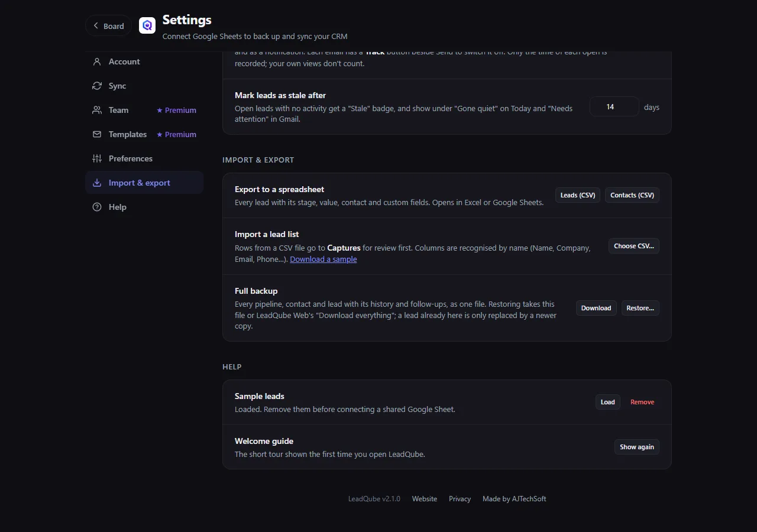Open the Privacy footer link
This screenshot has height=532, width=757.
point(460,499)
